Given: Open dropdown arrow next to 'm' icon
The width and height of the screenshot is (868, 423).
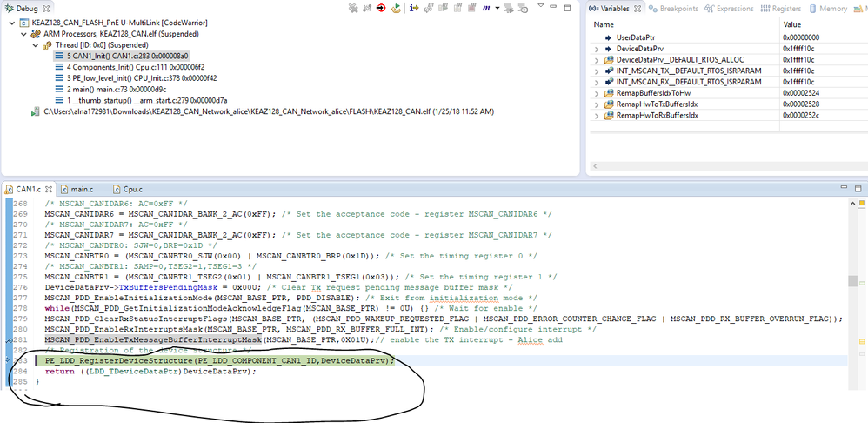Looking at the screenshot, I should [497, 9].
